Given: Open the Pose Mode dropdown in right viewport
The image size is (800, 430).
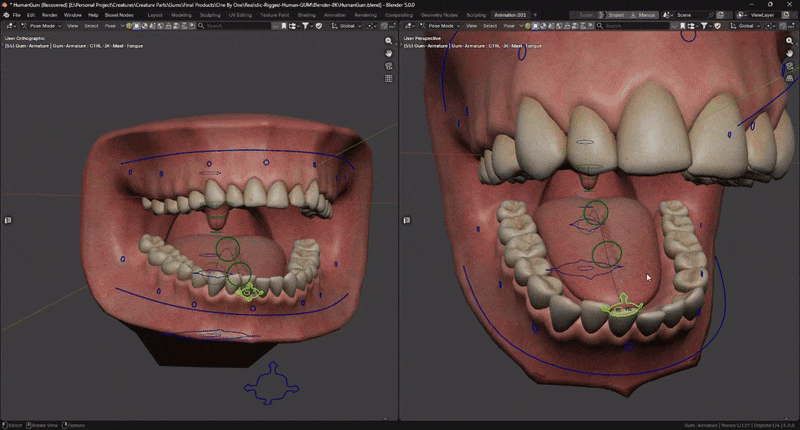Looking at the screenshot, I should click(440, 26).
